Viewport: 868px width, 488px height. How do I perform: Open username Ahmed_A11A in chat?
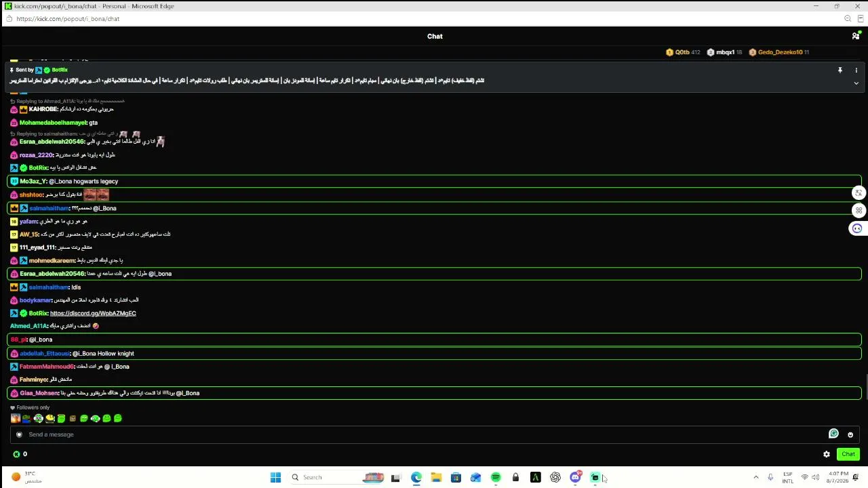28,326
